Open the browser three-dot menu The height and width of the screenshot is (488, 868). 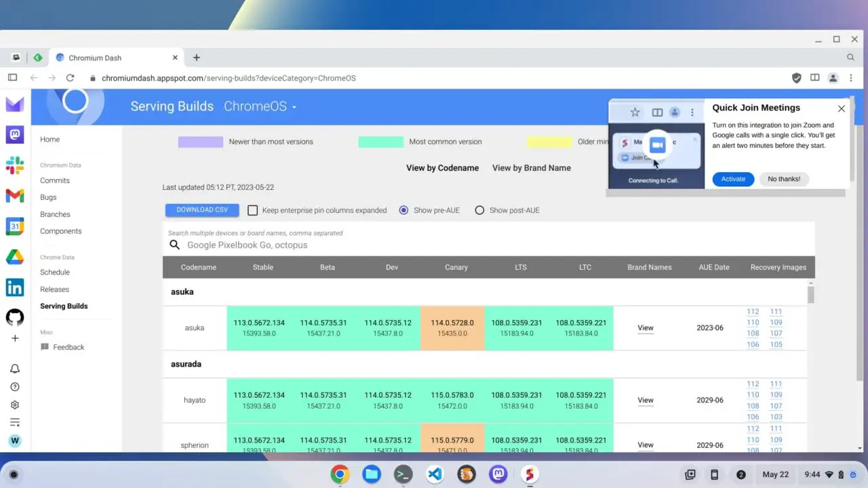click(x=851, y=78)
